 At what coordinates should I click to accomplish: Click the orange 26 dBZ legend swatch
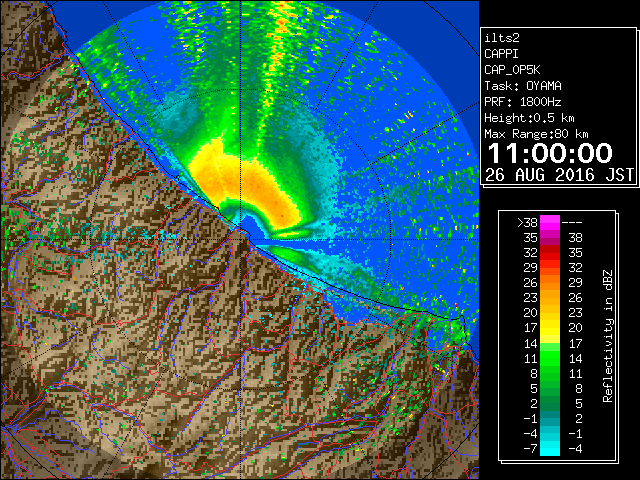(x=550, y=282)
